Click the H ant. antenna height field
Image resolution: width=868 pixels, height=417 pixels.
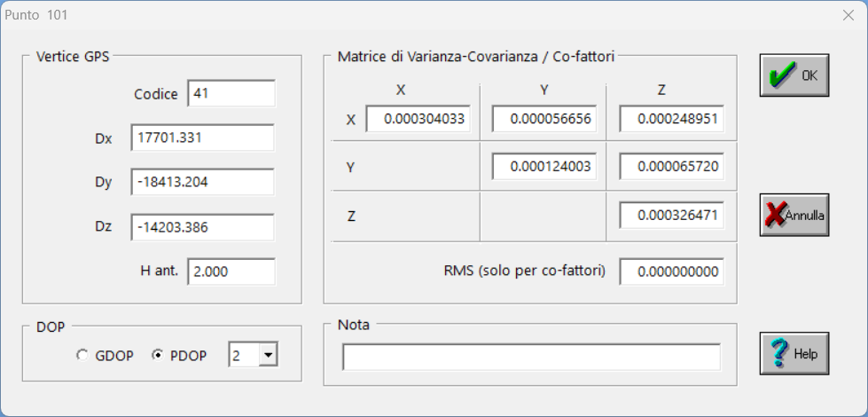point(231,271)
